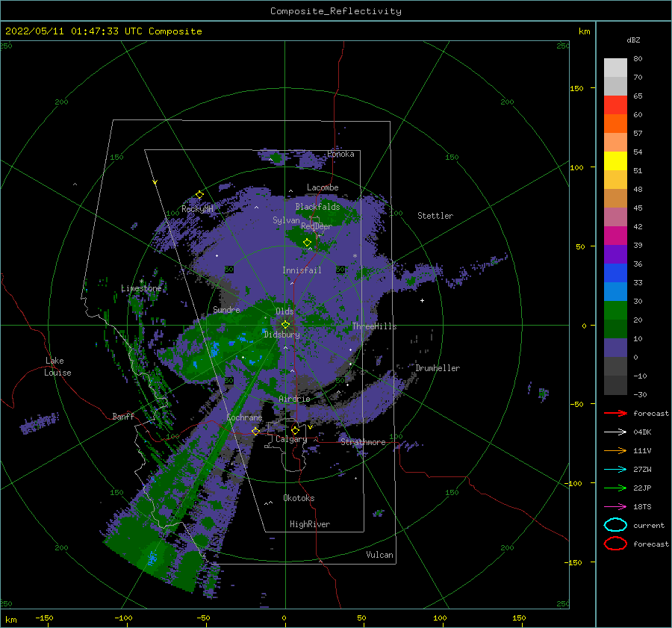Pick the light gray 70-80 dBZ swatch

(615, 68)
